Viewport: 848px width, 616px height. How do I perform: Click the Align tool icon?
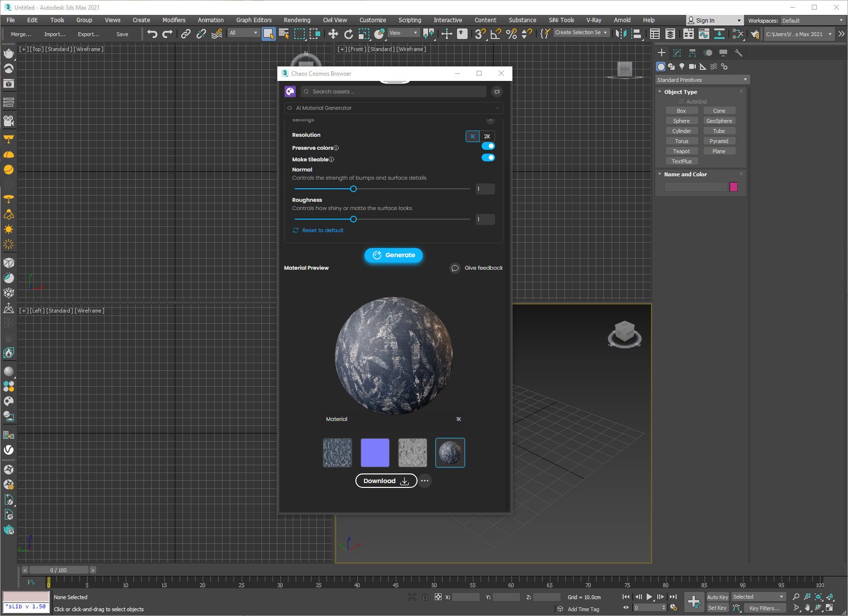click(x=637, y=34)
